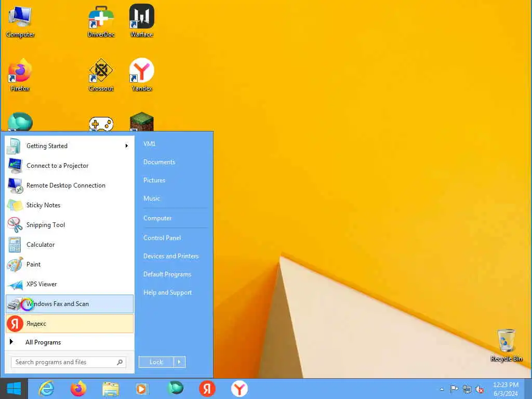Open the Recycle Bin on the desktop

point(506,345)
